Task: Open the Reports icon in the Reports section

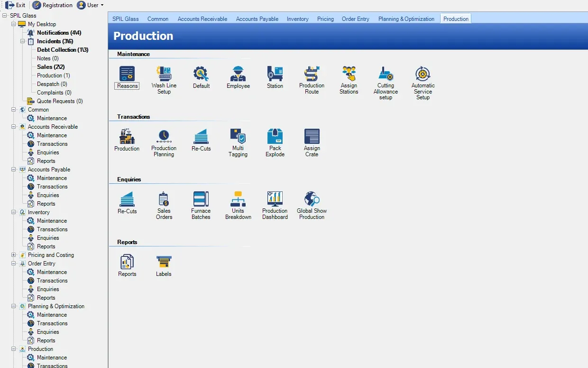Action: (127, 265)
